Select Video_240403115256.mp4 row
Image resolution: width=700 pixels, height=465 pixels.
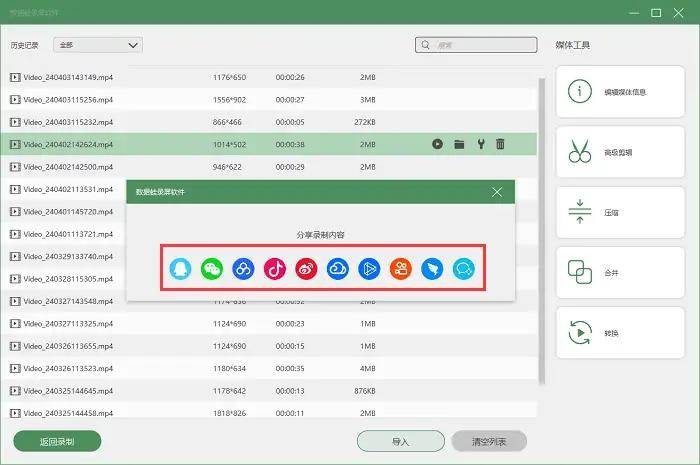coord(268,100)
